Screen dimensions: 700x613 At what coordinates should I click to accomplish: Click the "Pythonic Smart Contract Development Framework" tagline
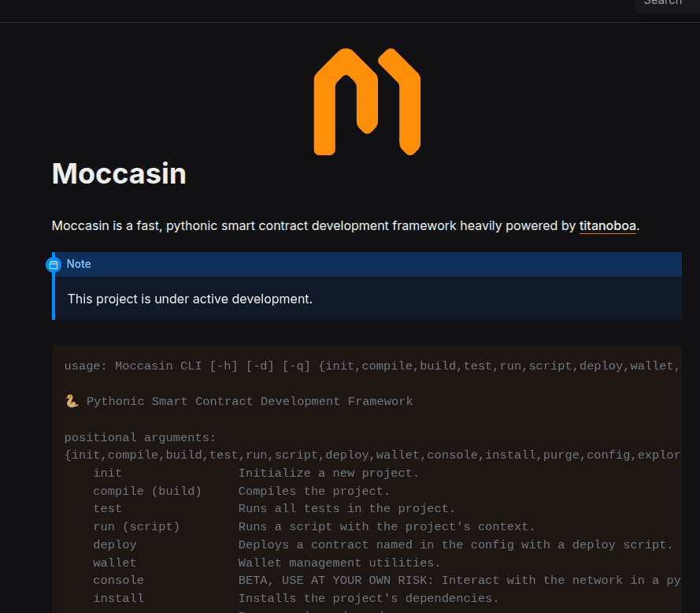(249, 401)
